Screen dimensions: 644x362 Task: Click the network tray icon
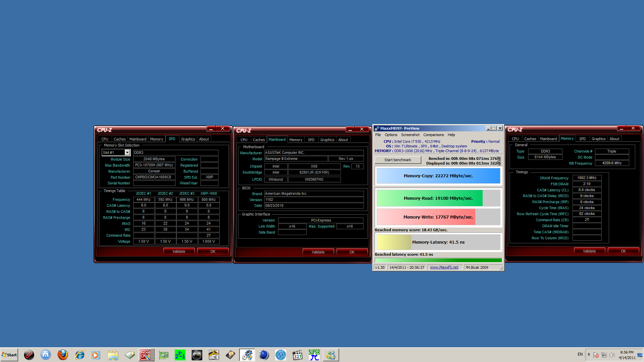pyautogui.click(x=604, y=355)
